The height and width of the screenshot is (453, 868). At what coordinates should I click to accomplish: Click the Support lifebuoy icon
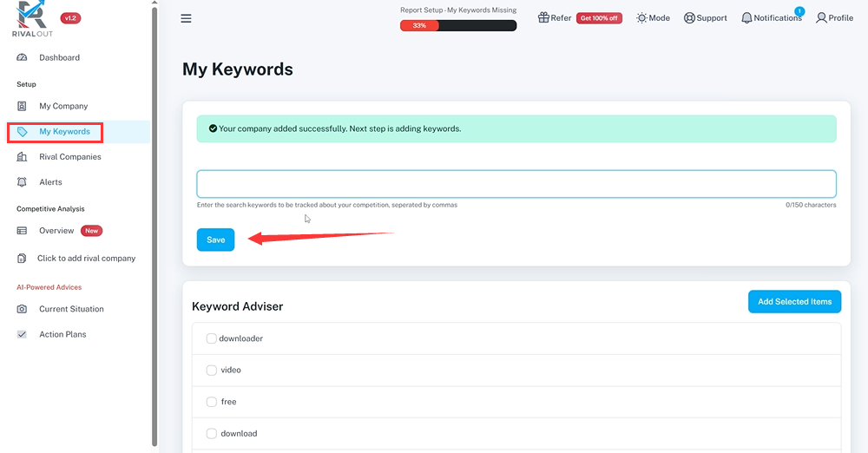coord(689,17)
